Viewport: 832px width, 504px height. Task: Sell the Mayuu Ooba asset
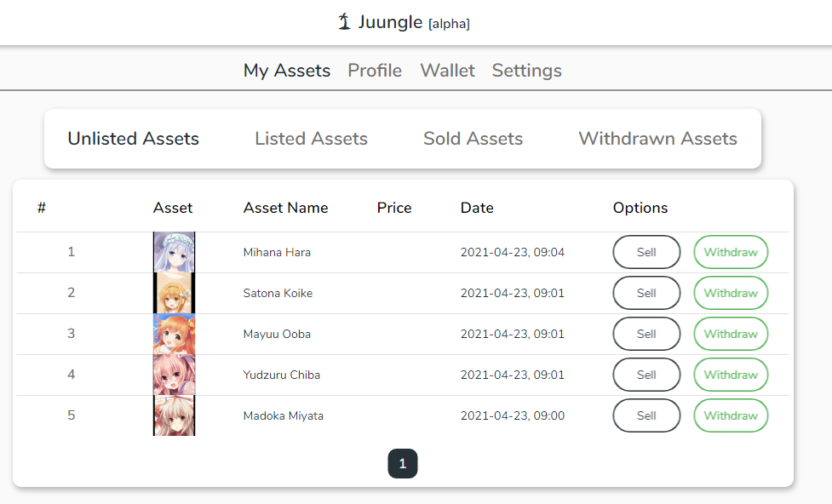[x=646, y=334]
